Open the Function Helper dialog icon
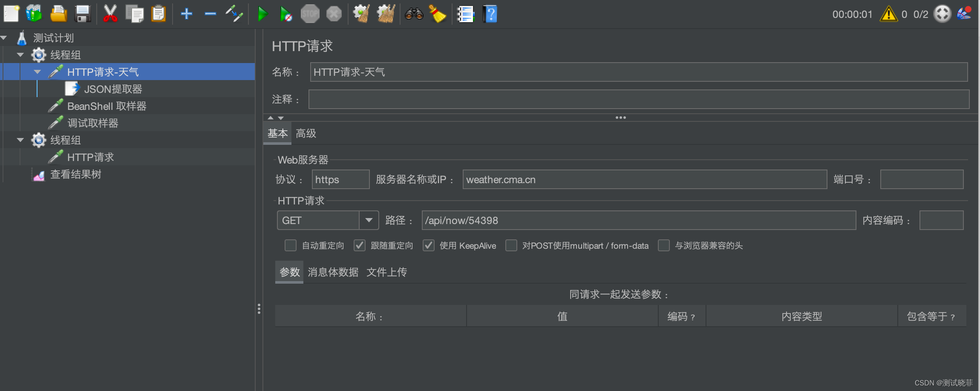980x391 pixels. tap(466, 14)
